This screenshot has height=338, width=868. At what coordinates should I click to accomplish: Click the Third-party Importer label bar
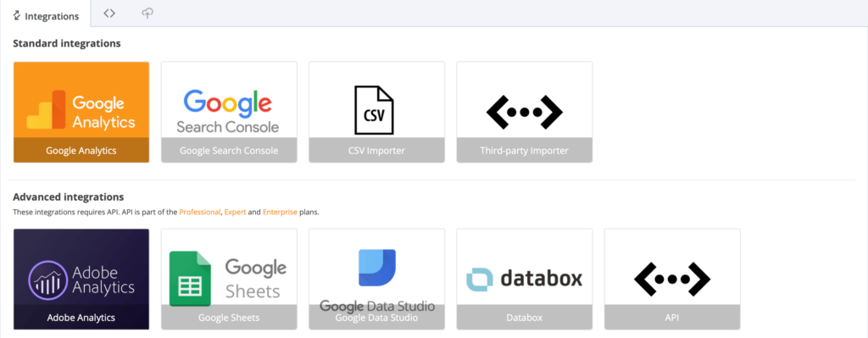(x=525, y=151)
